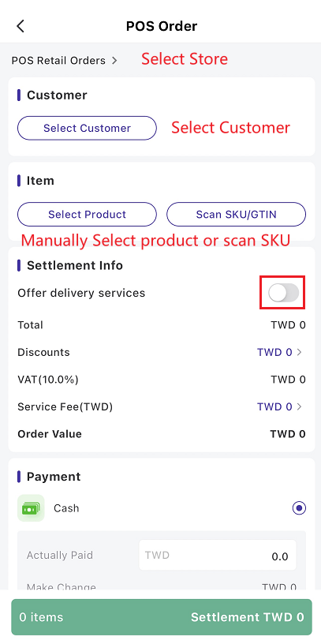Expand Discounts using its right chevron
The width and height of the screenshot is (321, 644).
point(299,352)
